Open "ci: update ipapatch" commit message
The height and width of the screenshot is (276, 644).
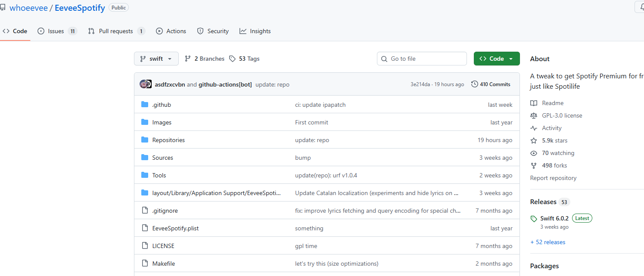tap(320, 105)
